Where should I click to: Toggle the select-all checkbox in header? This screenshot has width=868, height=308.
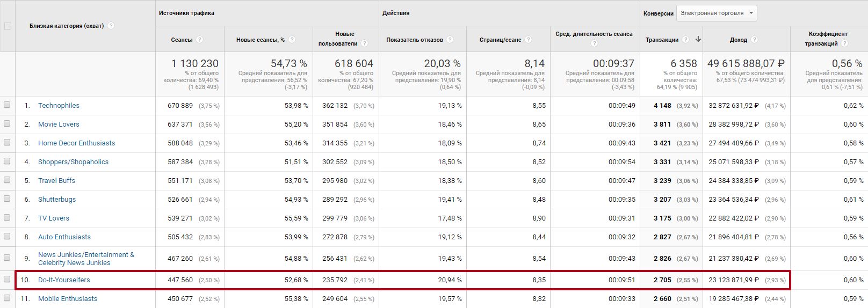click(x=8, y=26)
